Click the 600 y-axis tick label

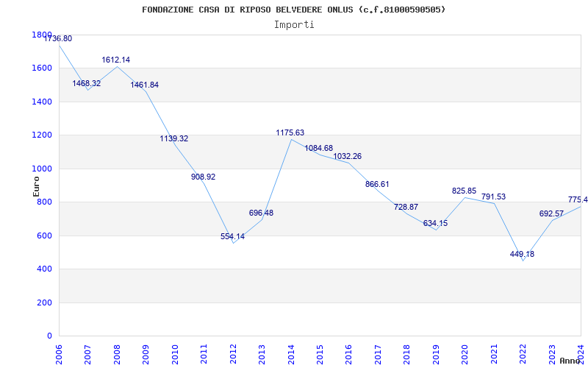(44, 236)
